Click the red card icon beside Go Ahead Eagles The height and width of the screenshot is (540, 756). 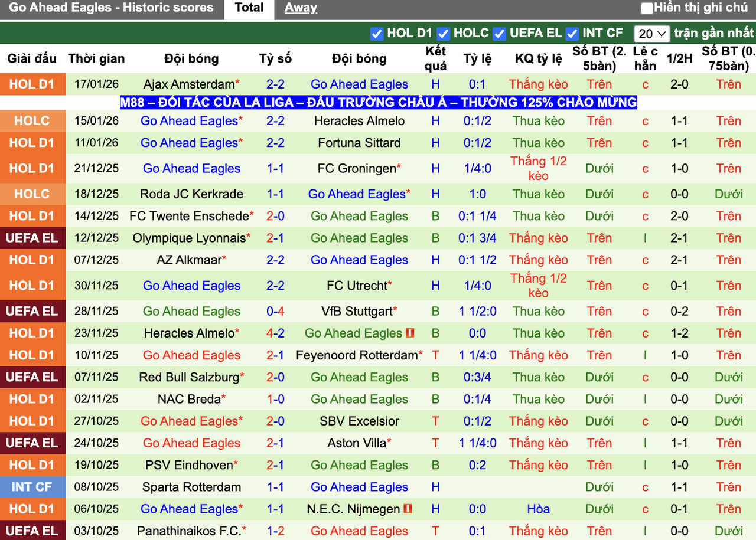click(x=410, y=333)
